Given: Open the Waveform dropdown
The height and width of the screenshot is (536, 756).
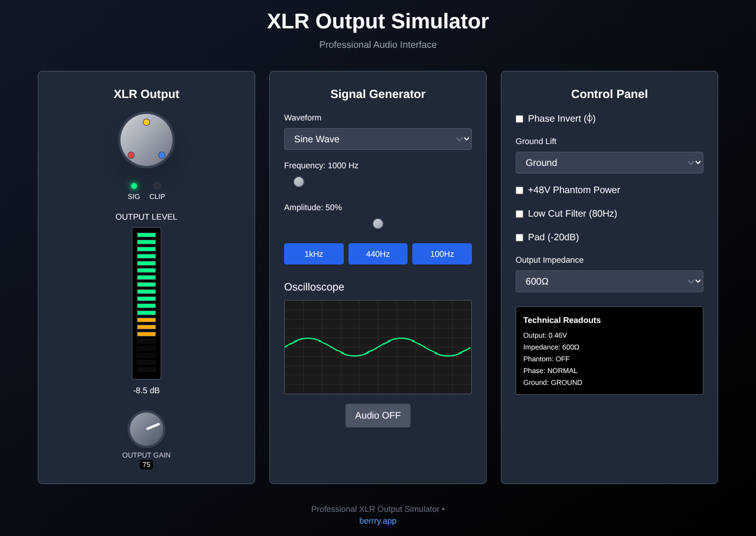Looking at the screenshot, I should 378,139.
